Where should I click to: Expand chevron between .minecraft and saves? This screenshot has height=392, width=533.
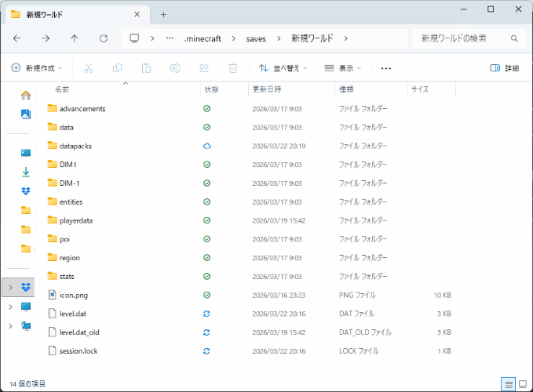(x=233, y=38)
